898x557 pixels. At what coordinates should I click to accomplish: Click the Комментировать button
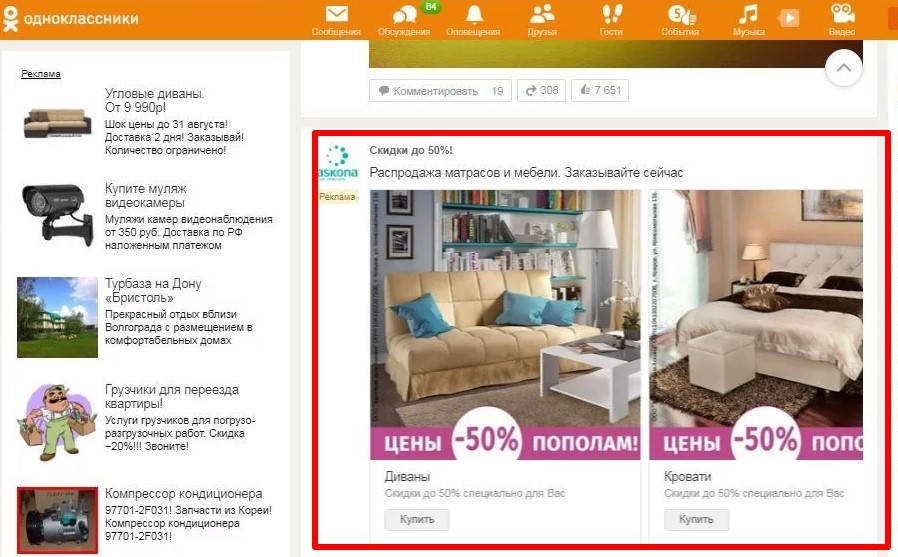click(440, 91)
